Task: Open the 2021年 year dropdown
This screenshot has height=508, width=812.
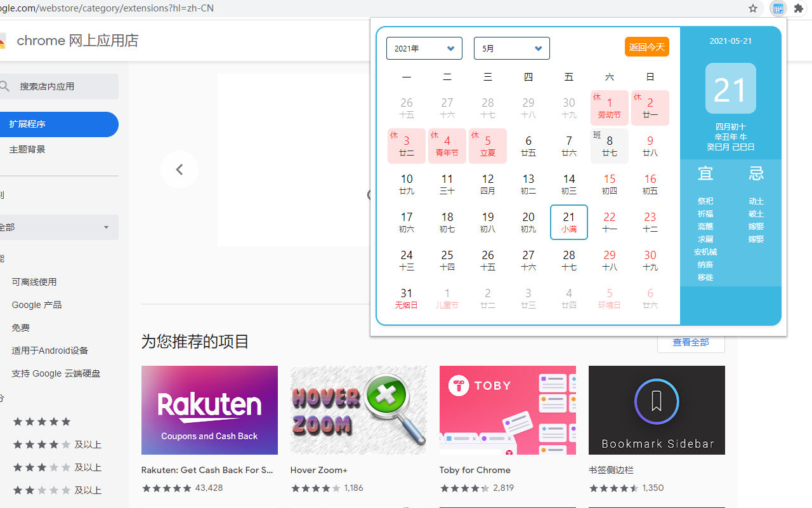Action: 424,49
